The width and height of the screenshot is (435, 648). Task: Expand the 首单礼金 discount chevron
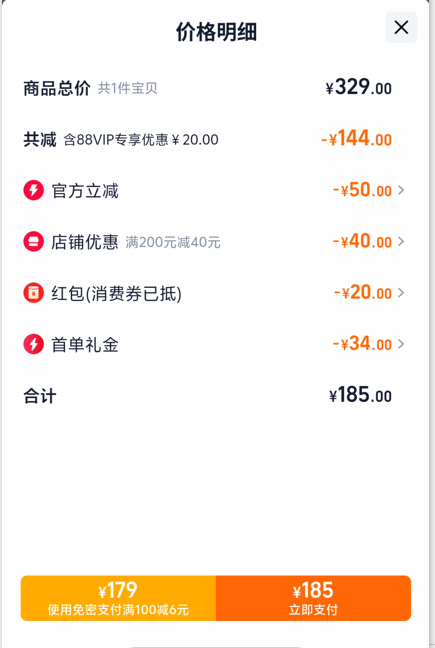(x=401, y=344)
